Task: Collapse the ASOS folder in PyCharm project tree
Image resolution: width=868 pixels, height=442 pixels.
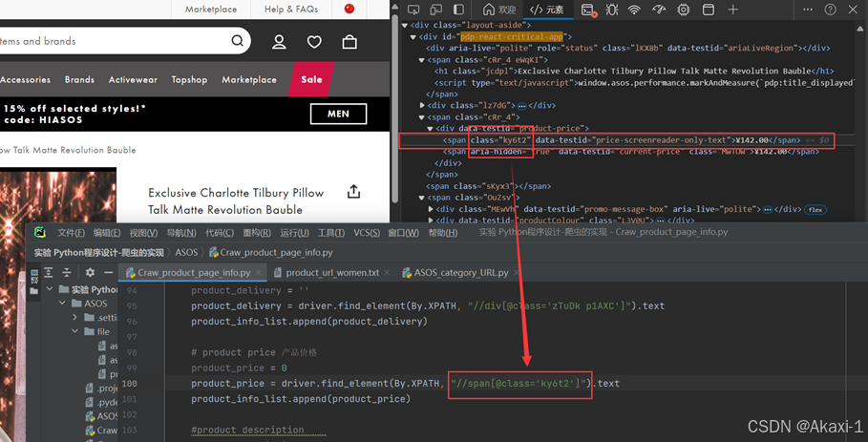Action: click(63, 304)
